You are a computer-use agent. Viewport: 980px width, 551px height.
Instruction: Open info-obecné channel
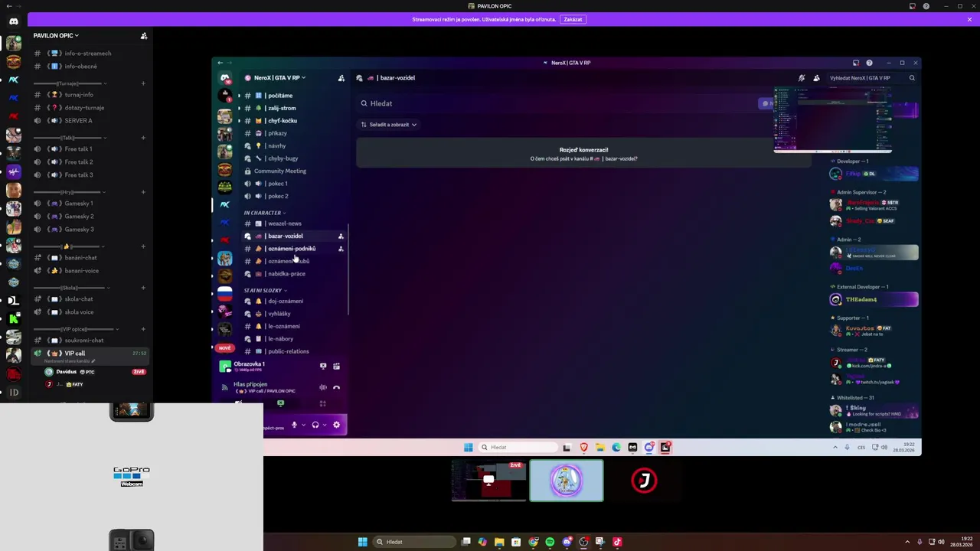click(90, 67)
